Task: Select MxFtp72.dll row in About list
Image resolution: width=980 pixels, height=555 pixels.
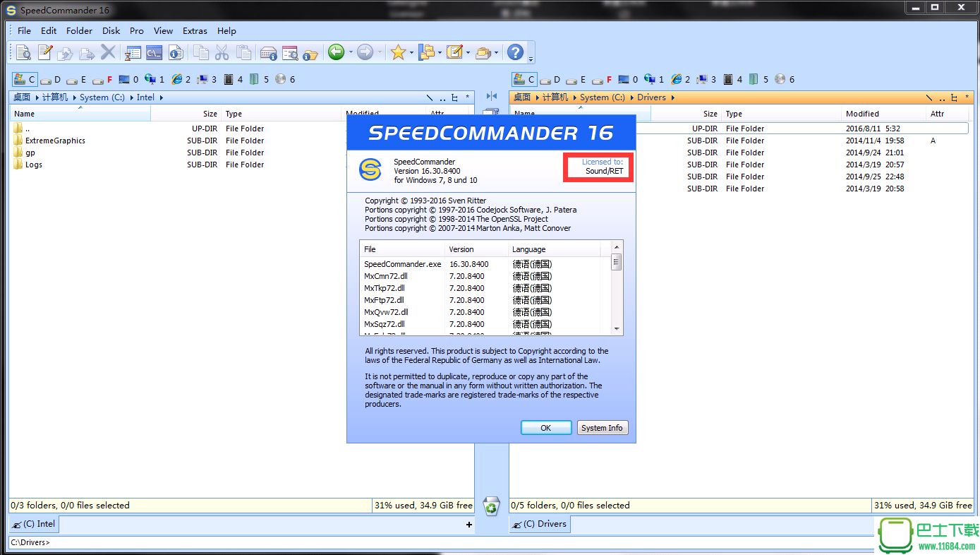Action: tap(485, 300)
